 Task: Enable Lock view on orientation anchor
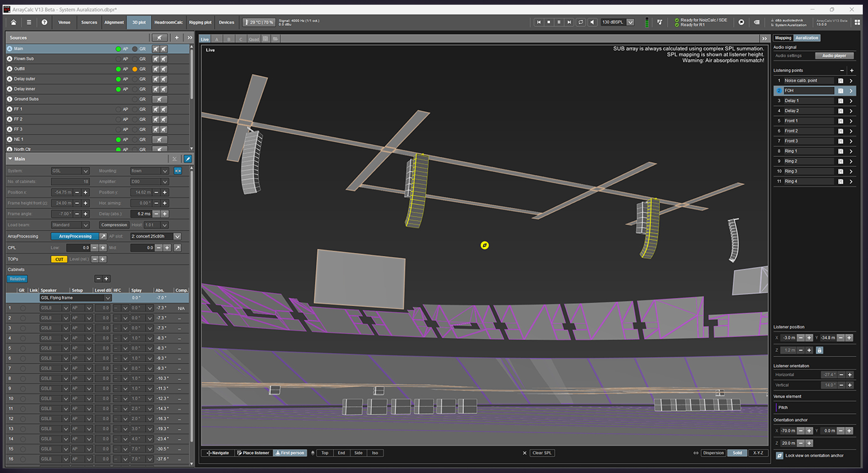point(779,455)
